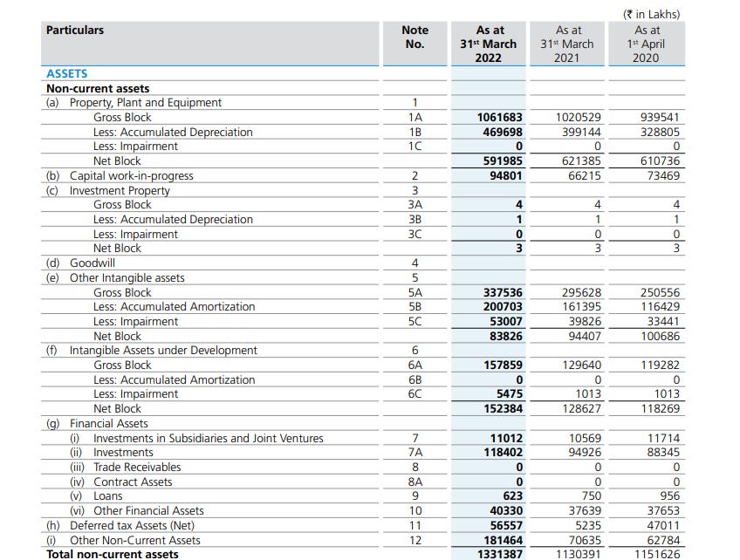The image size is (740, 560).
Task: Click impairment value 53007
Action: point(506,321)
